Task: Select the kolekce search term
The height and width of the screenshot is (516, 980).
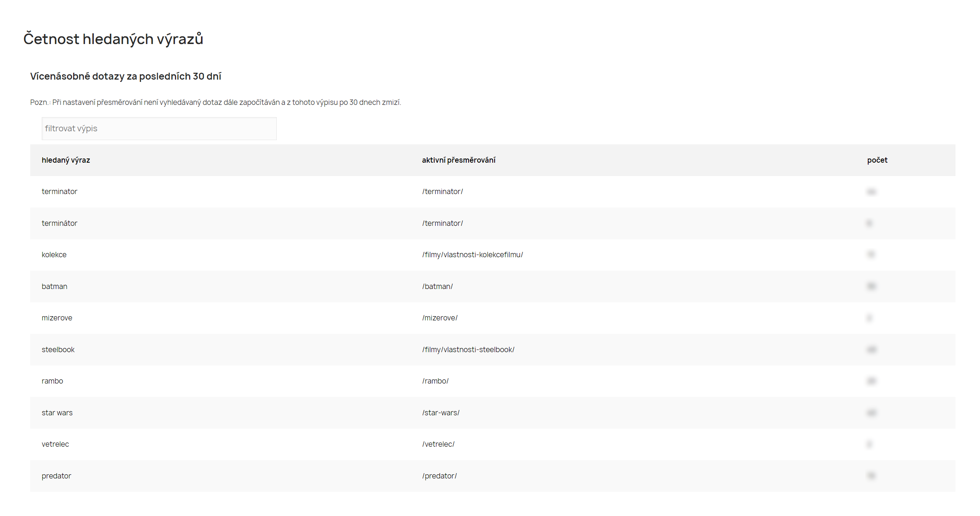Action: [x=54, y=255]
